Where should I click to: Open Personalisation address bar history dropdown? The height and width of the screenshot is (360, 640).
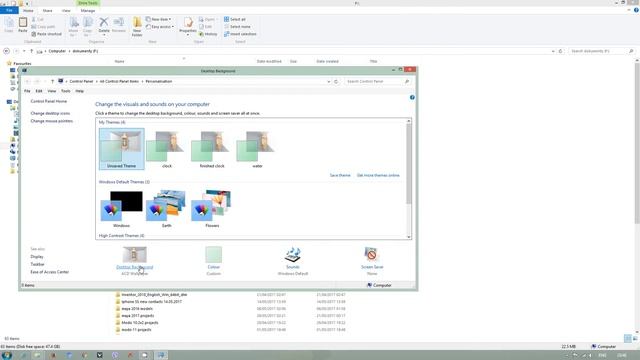click(329, 81)
